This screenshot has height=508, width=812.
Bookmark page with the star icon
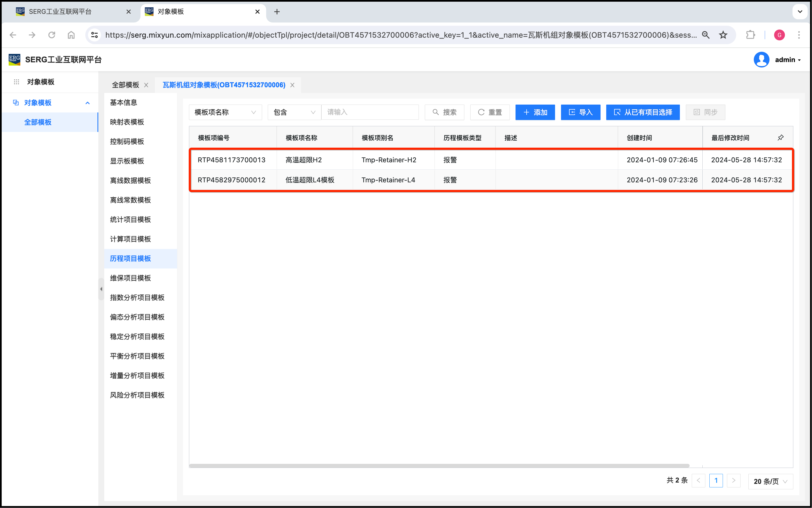click(723, 35)
